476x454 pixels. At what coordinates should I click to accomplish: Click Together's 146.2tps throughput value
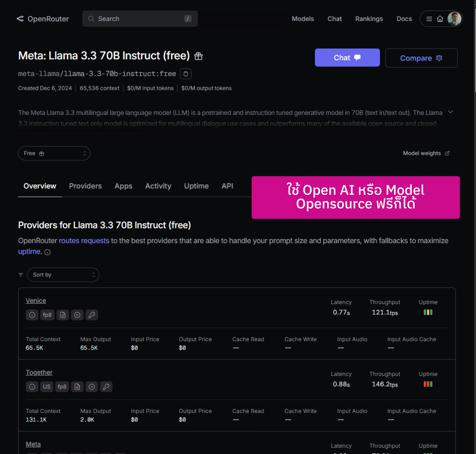[385, 384]
